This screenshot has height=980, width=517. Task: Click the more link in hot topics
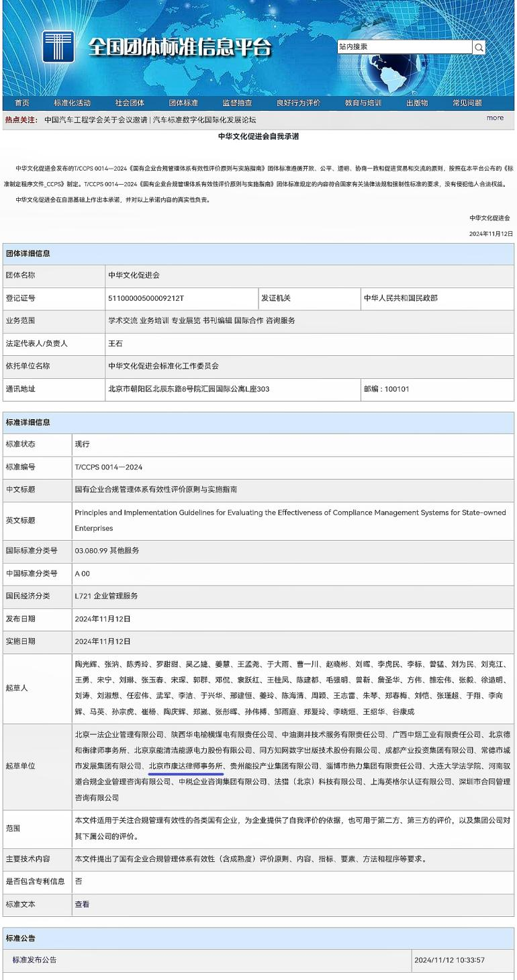[x=495, y=118]
